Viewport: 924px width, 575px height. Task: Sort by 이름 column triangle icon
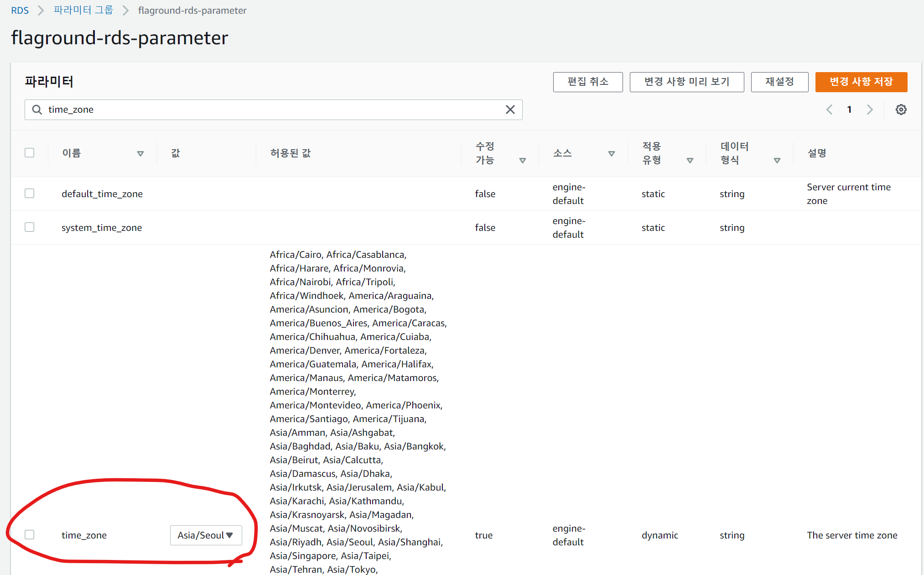pos(140,154)
